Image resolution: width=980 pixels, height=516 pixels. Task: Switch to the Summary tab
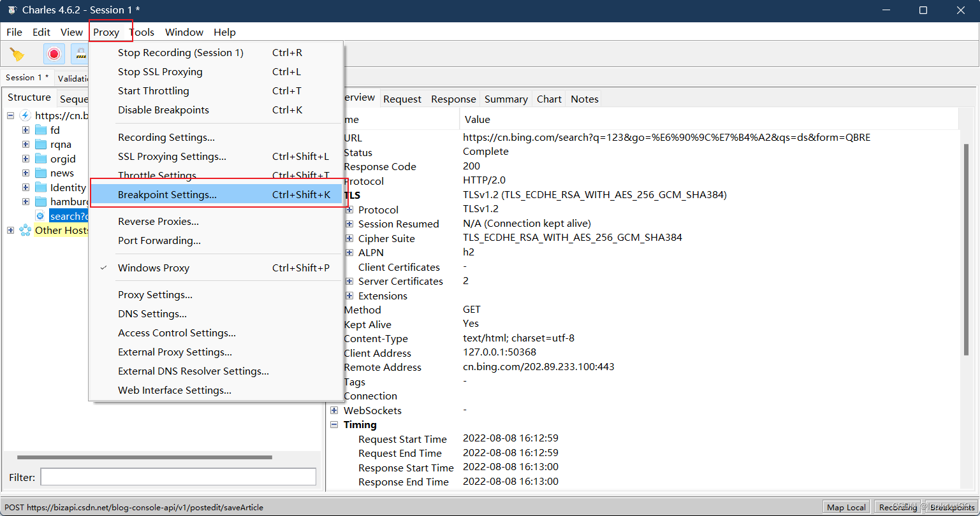tap(506, 99)
